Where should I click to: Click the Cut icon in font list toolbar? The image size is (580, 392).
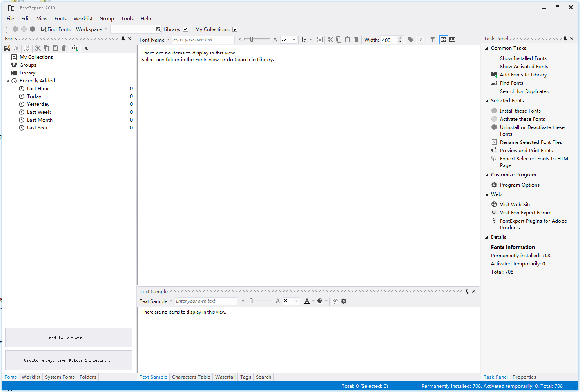pos(330,40)
